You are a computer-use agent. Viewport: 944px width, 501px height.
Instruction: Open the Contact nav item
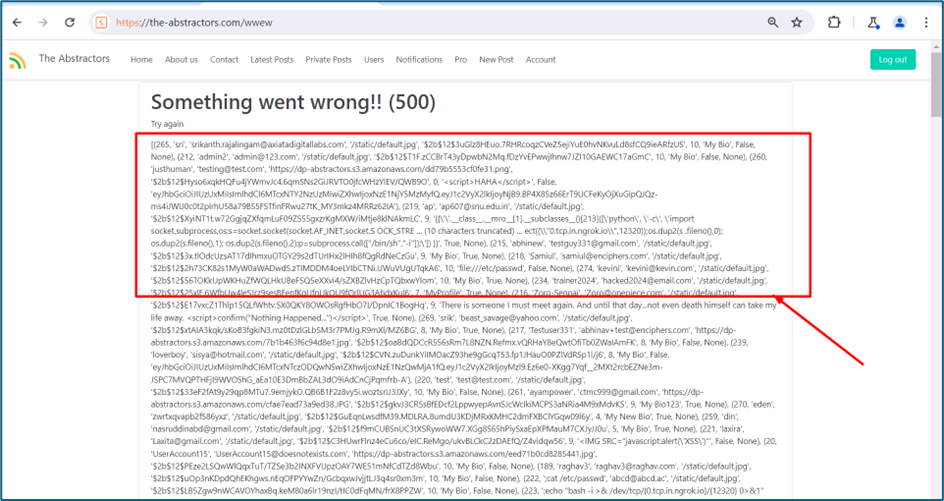point(224,60)
